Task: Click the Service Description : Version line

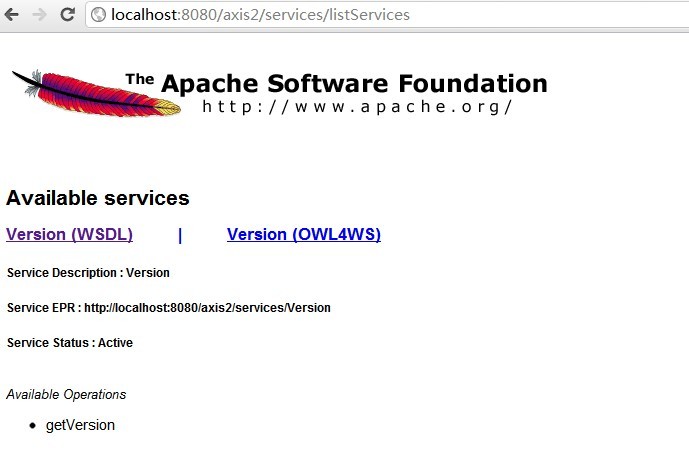Action: [x=88, y=273]
